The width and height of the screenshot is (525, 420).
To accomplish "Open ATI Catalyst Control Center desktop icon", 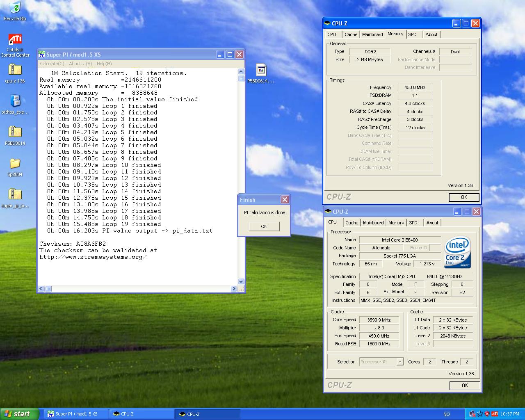I will tap(15, 45).
